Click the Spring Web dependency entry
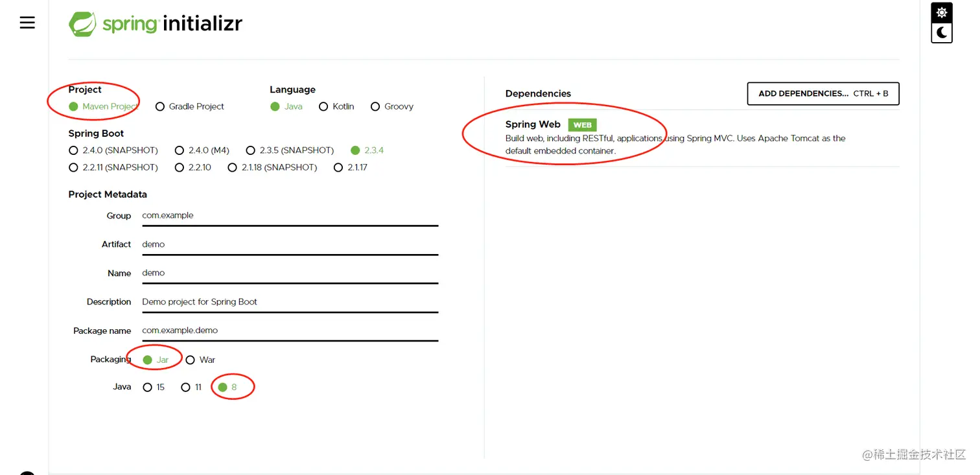Image resolution: width=980 pixels, height=475 pixels. (702, 137)
